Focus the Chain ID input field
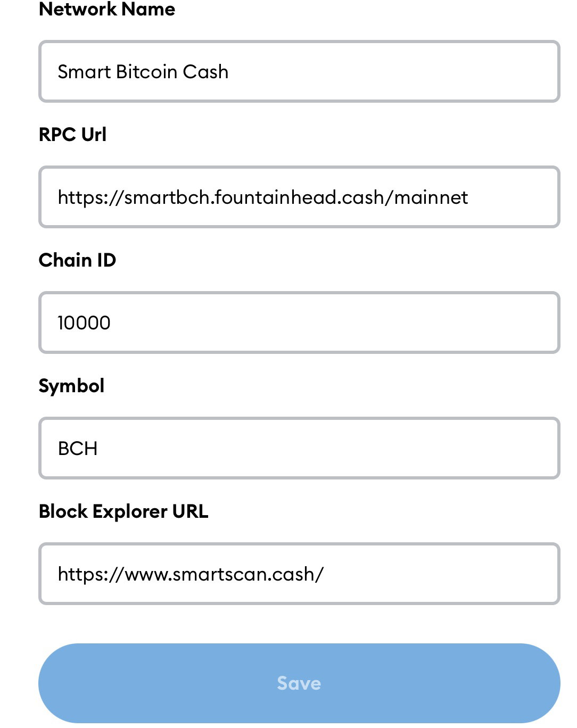The height and width of the screenshot is (728, 577). (299, 322)
